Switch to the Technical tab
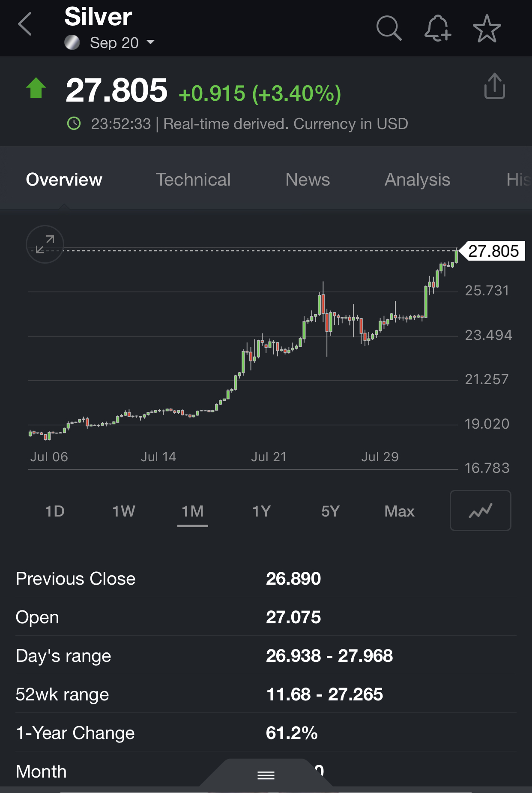The width and height of the screenshot is (532, 793). click(193, 180)
